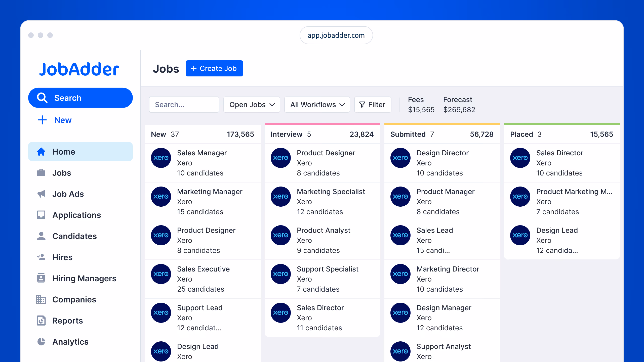The width and height of the screenshot is (644, 362).
Task: Click the Hires person-check icon
Action: point(41,257)
